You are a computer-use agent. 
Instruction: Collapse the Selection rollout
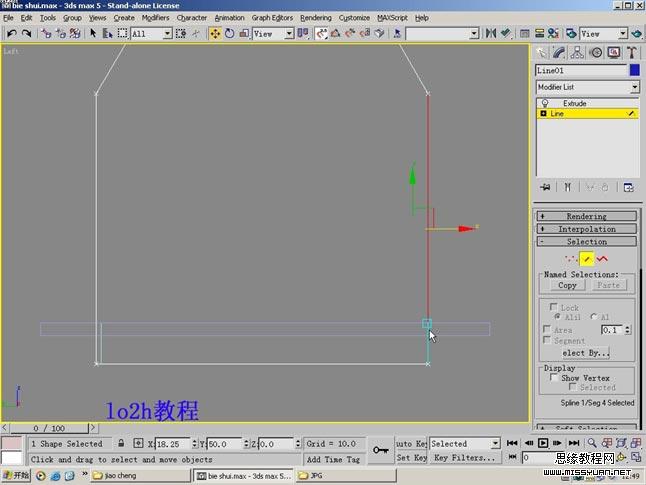[x=587, y=241]
